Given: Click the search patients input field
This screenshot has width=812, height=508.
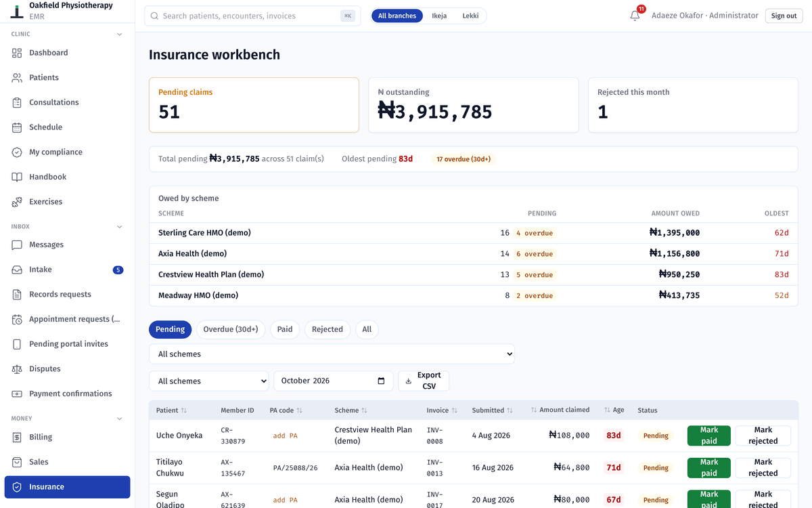Looking at the screenshot, I should click(252, 16).
